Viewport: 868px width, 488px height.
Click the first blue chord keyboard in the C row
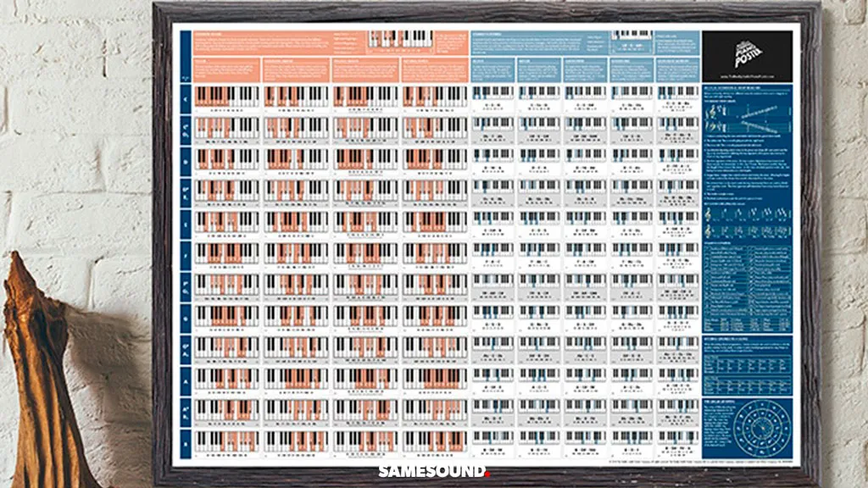492,91
